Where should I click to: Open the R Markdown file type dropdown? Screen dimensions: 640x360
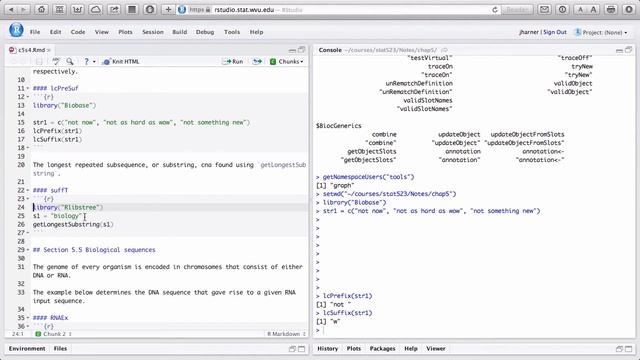click(287, 334)
